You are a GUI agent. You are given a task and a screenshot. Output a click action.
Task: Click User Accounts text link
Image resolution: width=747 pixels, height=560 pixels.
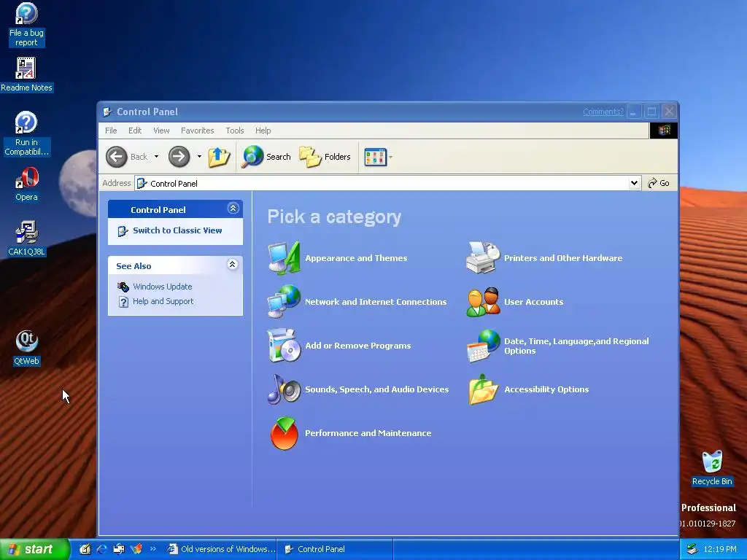pos(533,302)
